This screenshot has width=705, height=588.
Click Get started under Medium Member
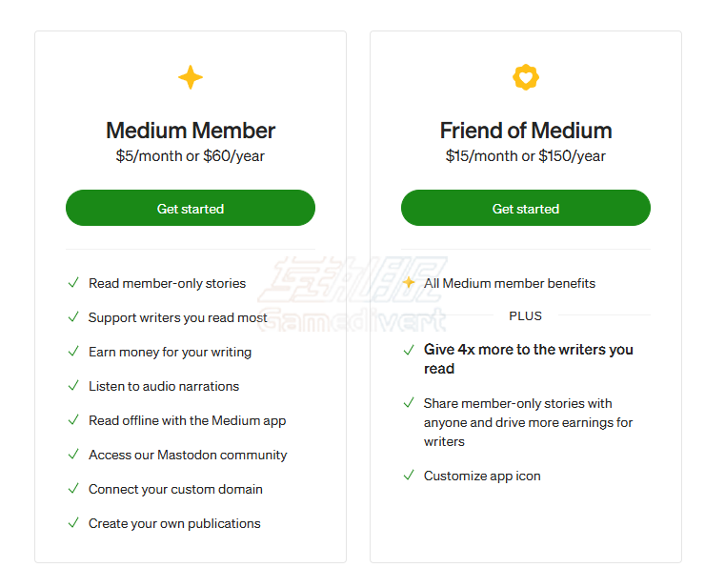click(x=191, y=208)
